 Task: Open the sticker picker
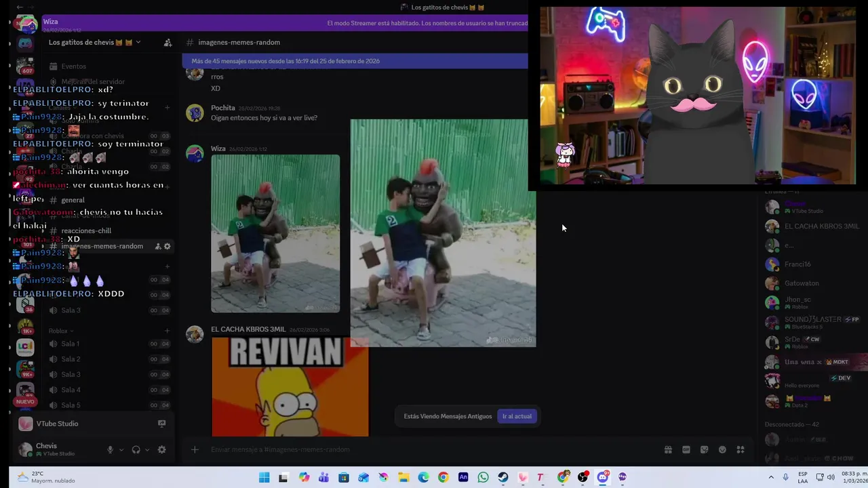click(704, 449)
